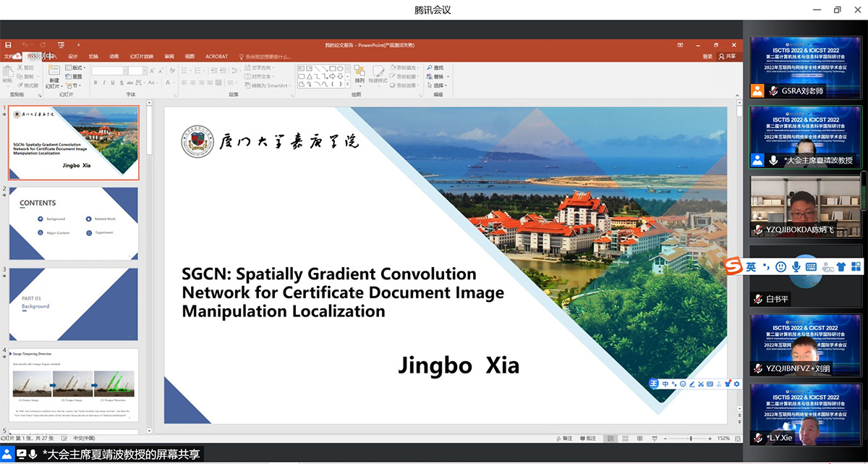Click the Tell Me search field
The image size is (868, 464).
(264, 56)
